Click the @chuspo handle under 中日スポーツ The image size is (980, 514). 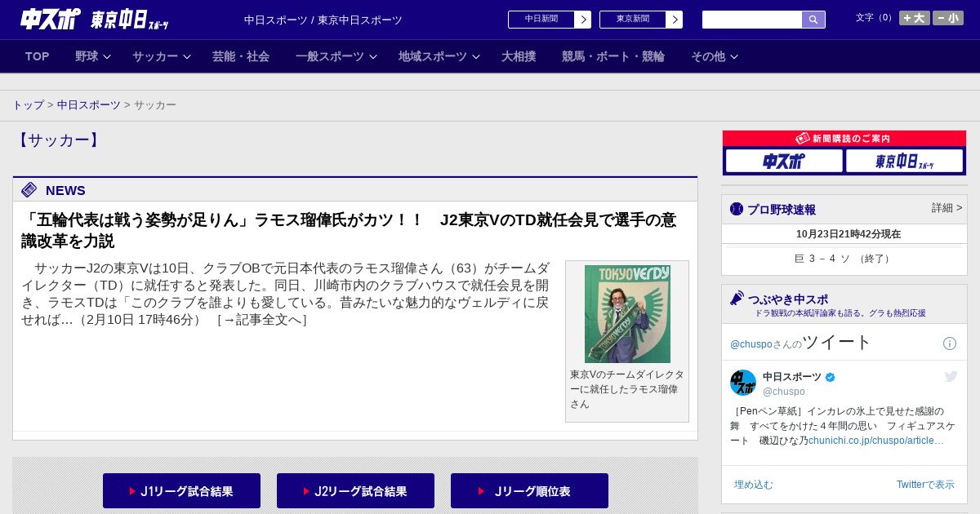(783, 392)
